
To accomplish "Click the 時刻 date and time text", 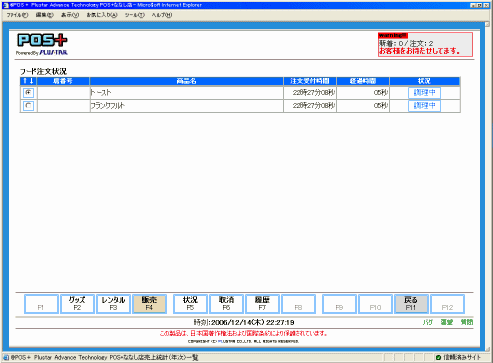I will 244,322.
